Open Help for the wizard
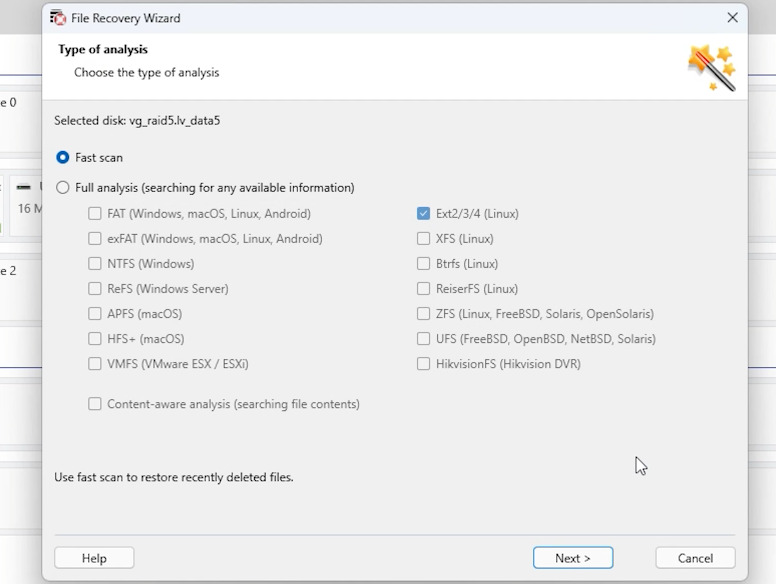The image size is (776, 584). pyautogui.click(x=94, y=558)
